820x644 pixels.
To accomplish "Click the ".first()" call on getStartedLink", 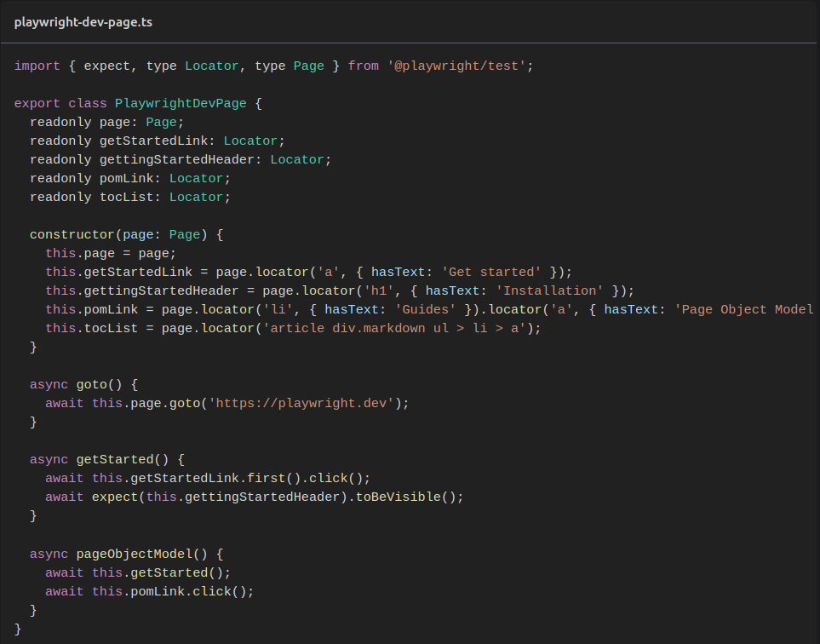I will 270,480.
